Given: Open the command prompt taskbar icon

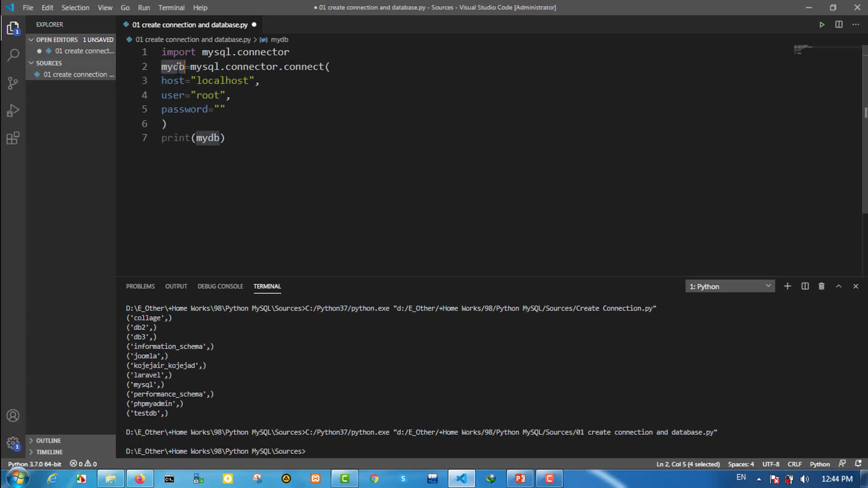Looking at the screenshot, I should tap(169, 479).
